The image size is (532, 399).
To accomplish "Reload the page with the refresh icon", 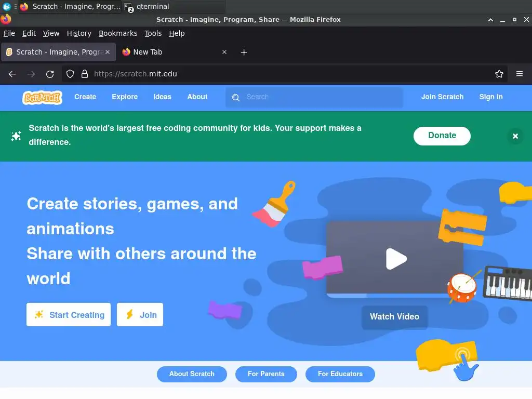I will (50, 74).
